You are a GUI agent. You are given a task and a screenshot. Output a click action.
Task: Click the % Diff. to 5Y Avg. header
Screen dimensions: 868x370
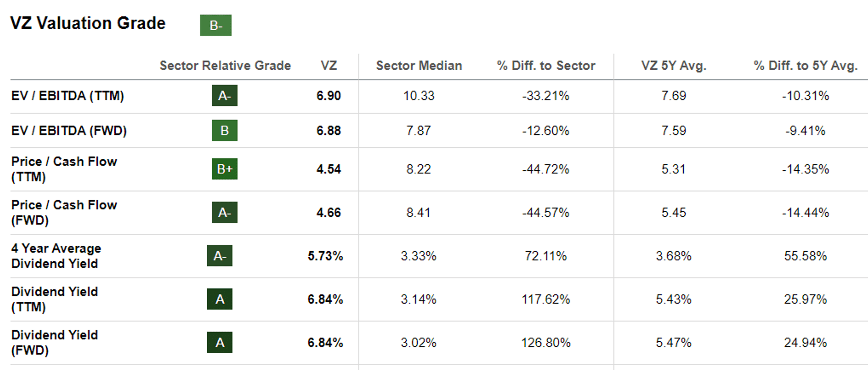point(806,66)
